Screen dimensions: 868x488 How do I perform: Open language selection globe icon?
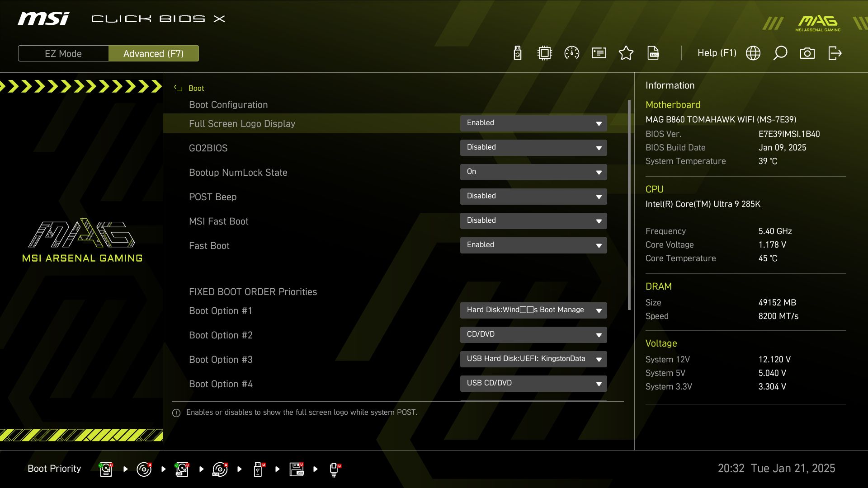(x=753, y=53)
